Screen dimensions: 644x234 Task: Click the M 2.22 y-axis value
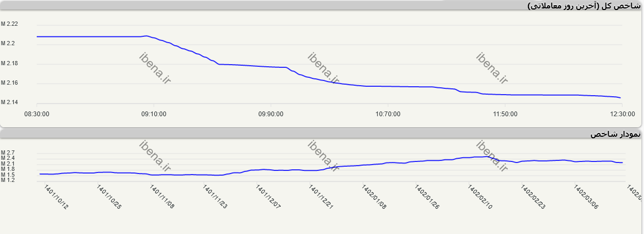[x=9, y=24]
